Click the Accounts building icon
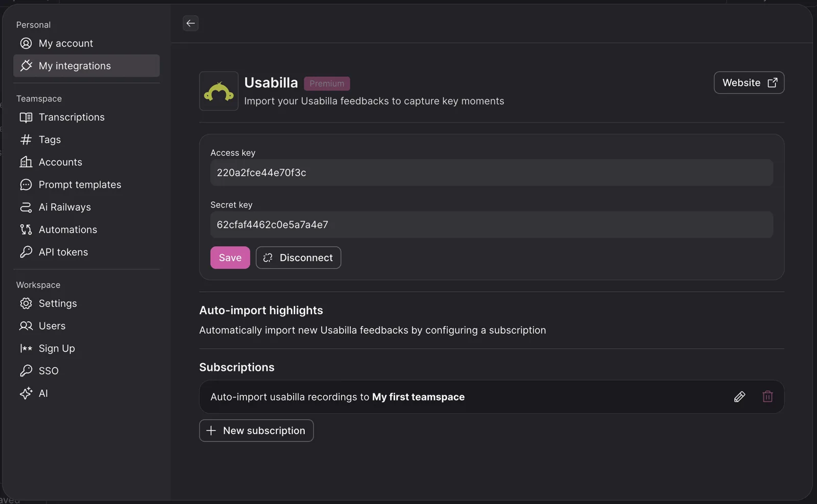 [26, 162]
